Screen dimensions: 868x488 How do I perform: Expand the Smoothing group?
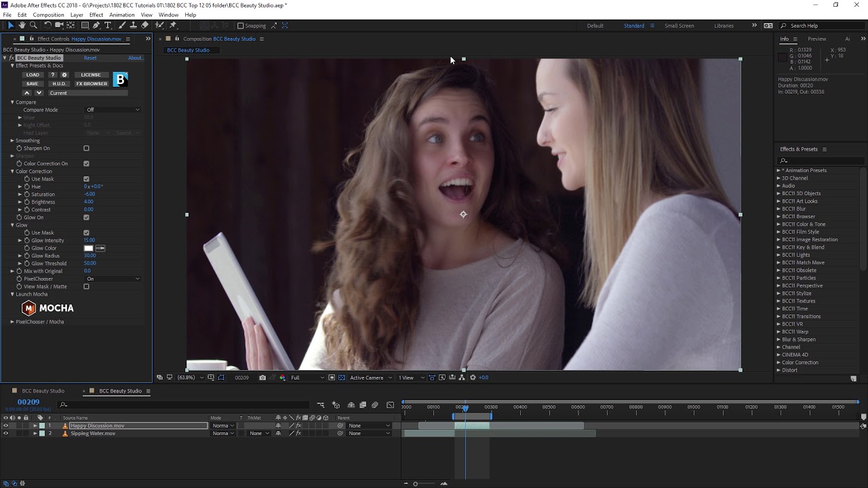(x=12, y=140)
